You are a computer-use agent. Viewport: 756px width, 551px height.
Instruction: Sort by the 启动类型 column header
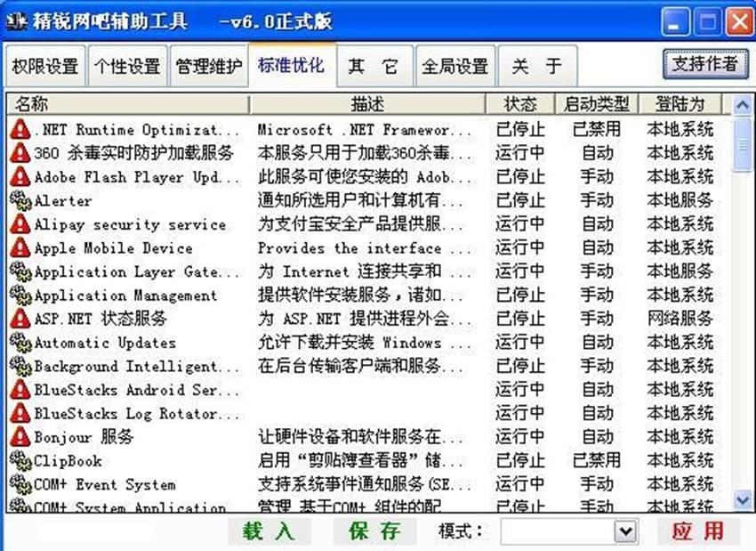[597, 104]
